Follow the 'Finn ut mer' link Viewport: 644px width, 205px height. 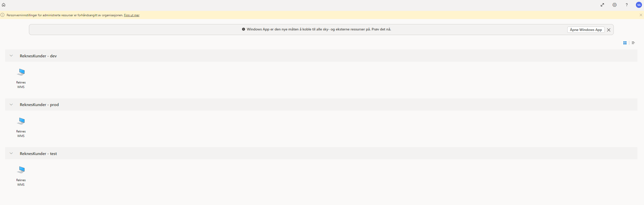point(132,15)
